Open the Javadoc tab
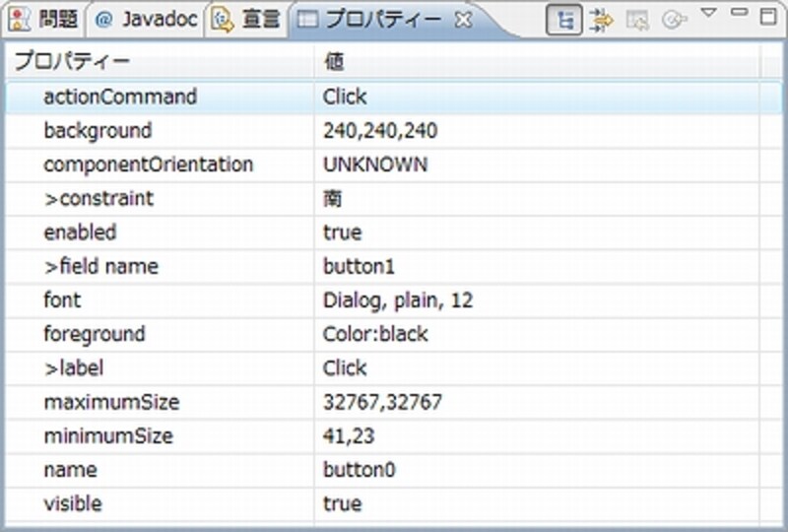Image resolution: width=788 pixels, height=532 pixels. tap(146, 19)
